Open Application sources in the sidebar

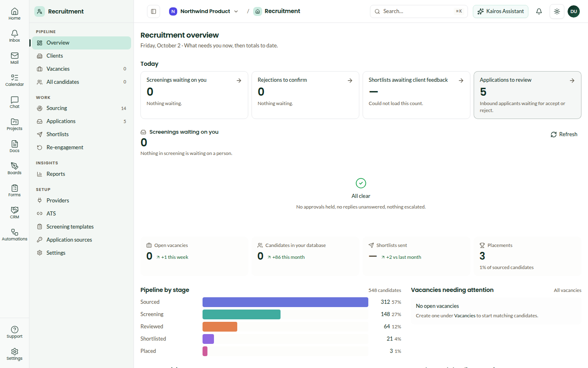pyautogui.click(x=82, y=240)
